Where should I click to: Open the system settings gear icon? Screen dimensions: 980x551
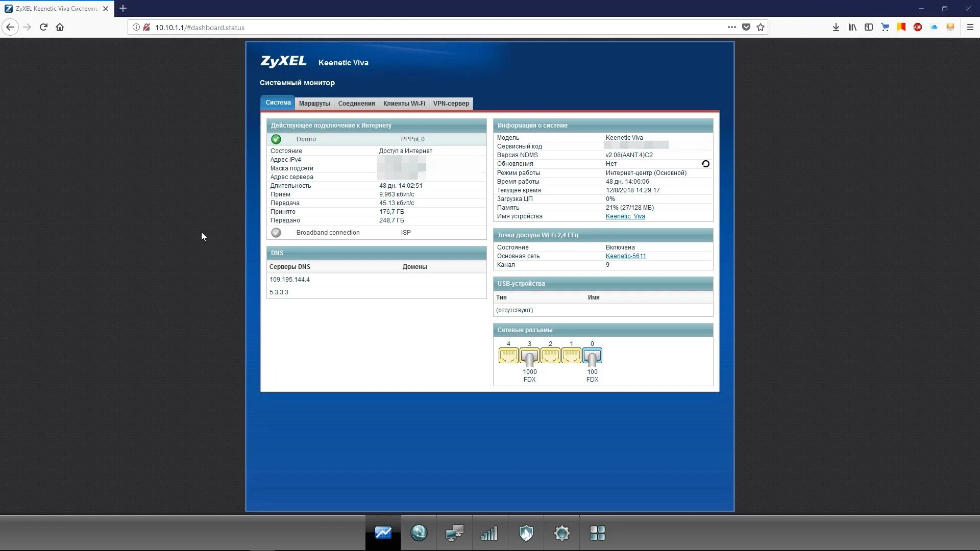pyautogui.click(x=561, y=533)
